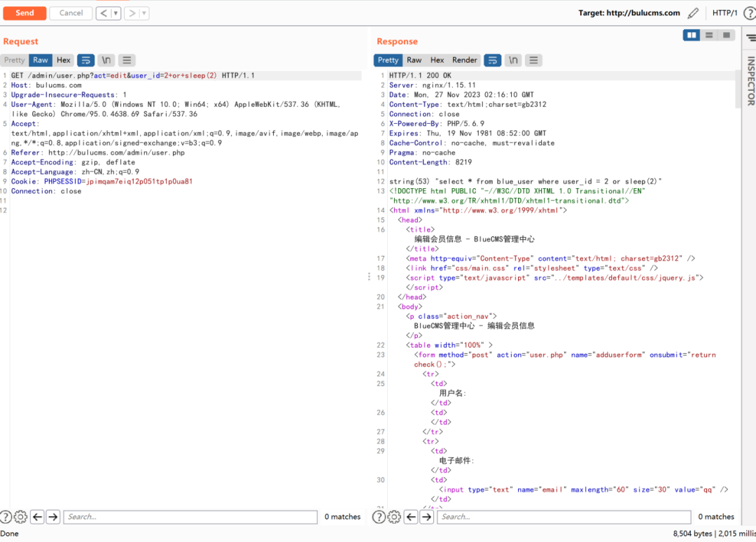Click the GET /admin/user.php request line
The image size is (756, 542).
tap(132, 76)
